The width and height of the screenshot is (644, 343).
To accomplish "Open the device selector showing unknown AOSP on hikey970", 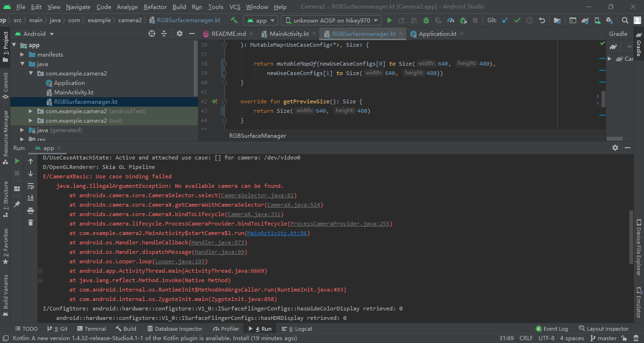I will pyautogui.click(x=330, y=20).
